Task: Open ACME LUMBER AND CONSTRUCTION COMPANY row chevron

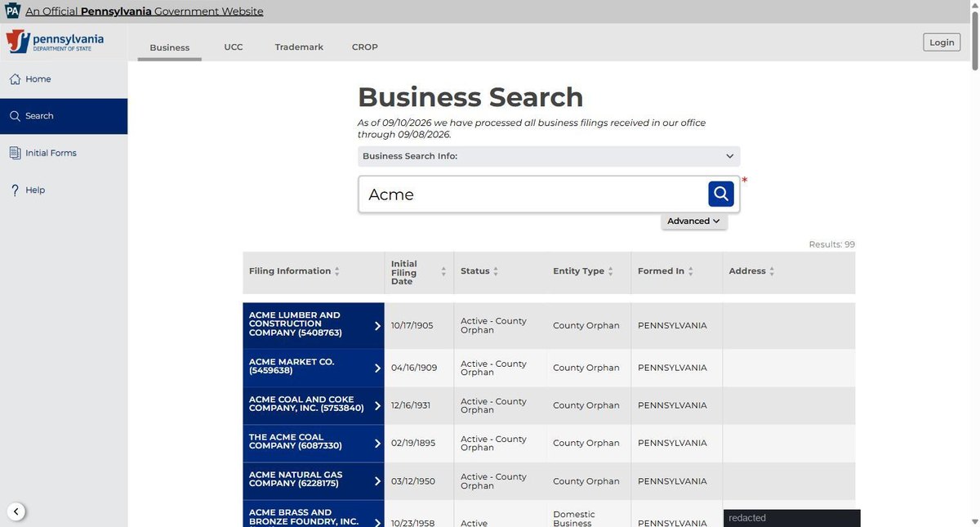Action: [377, 325]
